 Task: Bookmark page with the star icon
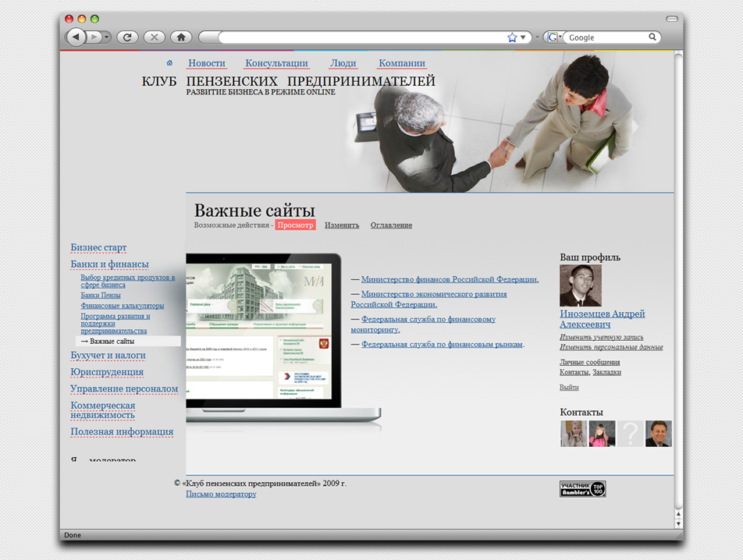click(x=512, y=37)
